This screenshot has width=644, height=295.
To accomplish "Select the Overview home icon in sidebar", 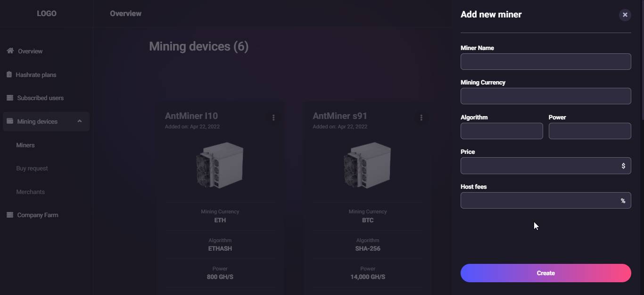I will 9,51.
